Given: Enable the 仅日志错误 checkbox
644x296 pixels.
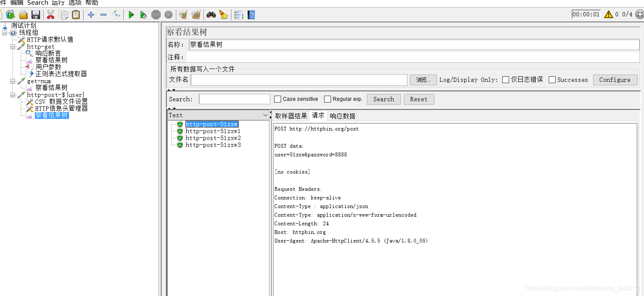Looking at the screenshot, I should coord(506,80).
